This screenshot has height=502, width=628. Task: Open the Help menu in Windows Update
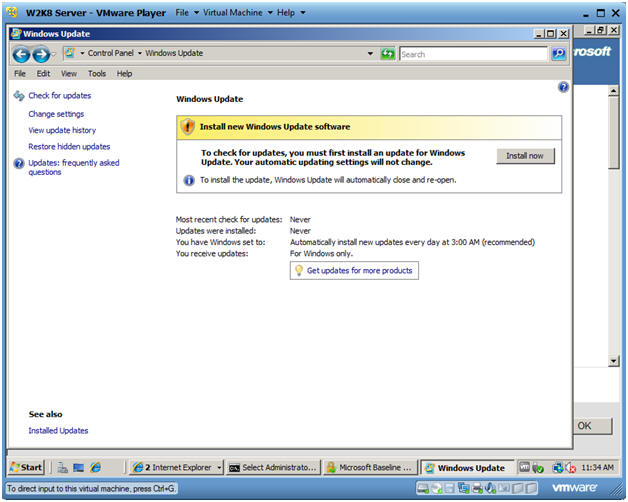124,74
